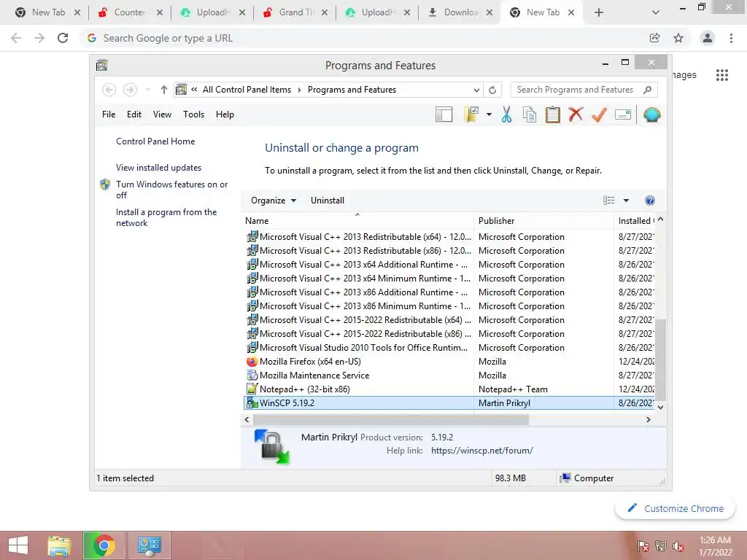The height and width of the screenshot is (560, 747).
Task: Open Chrome tab search chevron
Action: tap(656, 12)
